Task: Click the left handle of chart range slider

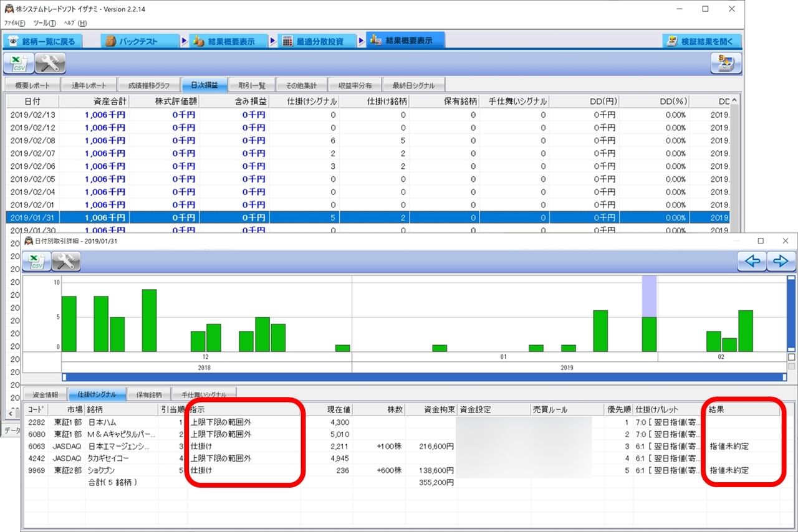Action: 64,377
